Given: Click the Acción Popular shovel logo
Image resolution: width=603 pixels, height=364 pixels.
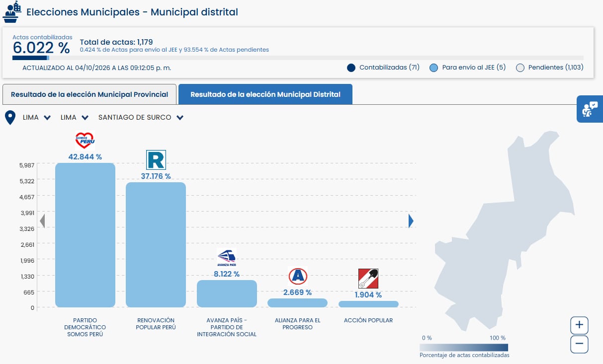Looking at the screenshot, I should [368, 279].
